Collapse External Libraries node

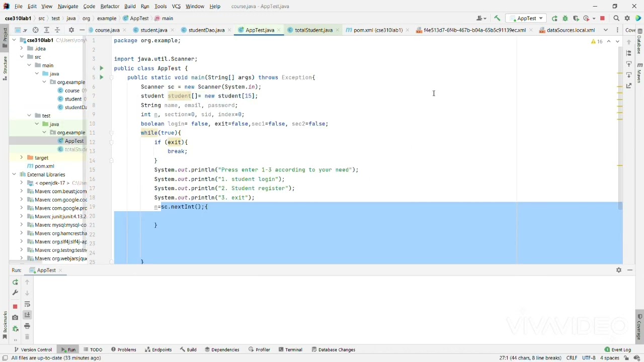[14, 174]
